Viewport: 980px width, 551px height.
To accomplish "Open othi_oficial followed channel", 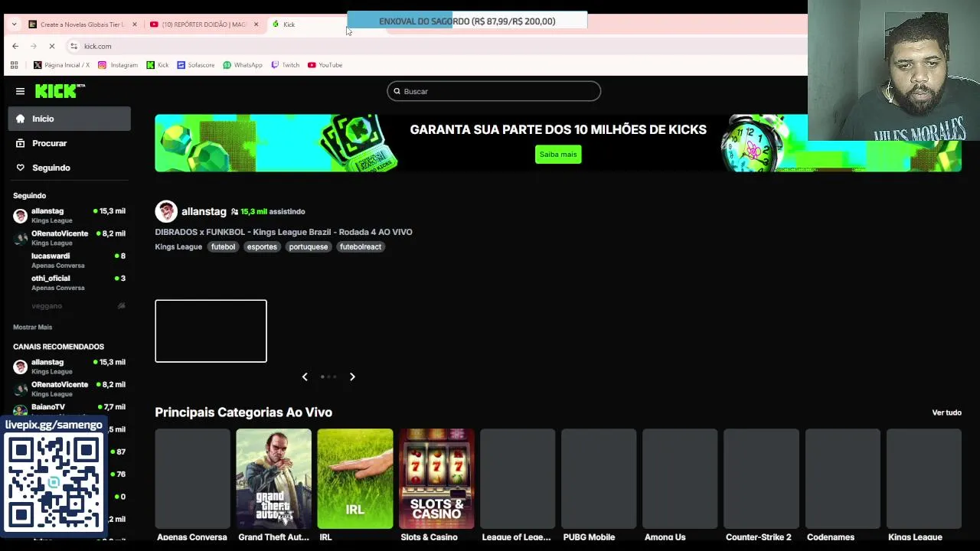I will (x=70, y=282).
